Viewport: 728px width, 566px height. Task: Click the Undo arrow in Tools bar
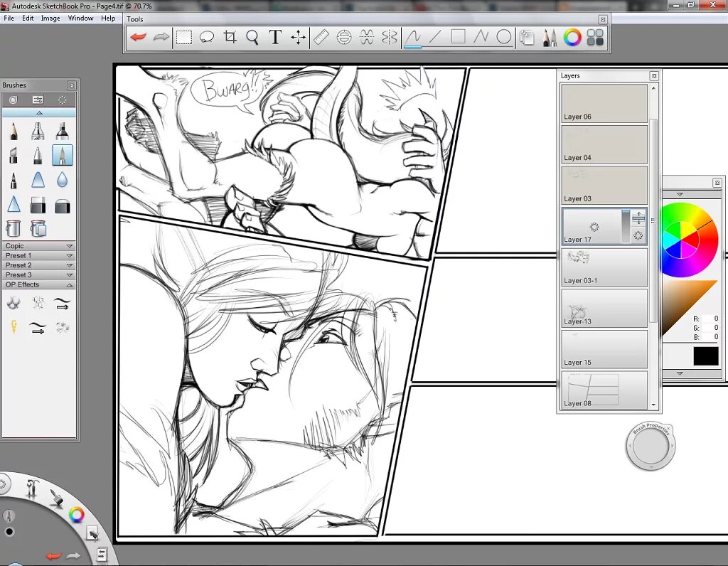(138, 37)
